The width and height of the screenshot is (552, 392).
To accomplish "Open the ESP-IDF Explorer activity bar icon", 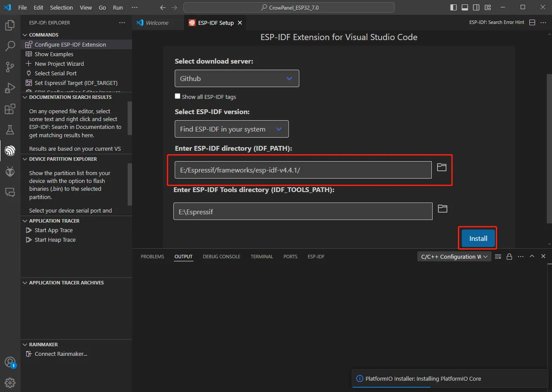I will 10,151.
